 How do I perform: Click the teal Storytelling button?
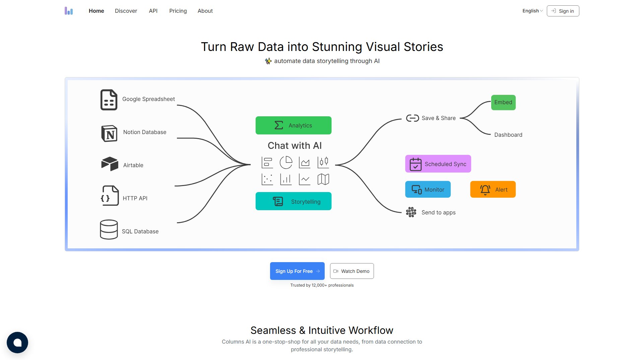click(x=293, y=201)
